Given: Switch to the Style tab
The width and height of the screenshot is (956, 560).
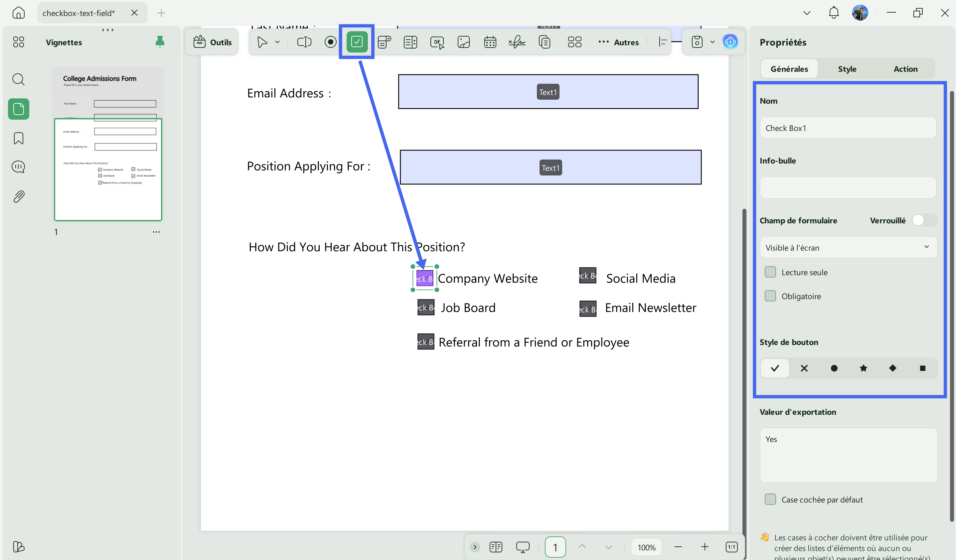Looking at the screenshot, I should [847, 68].
